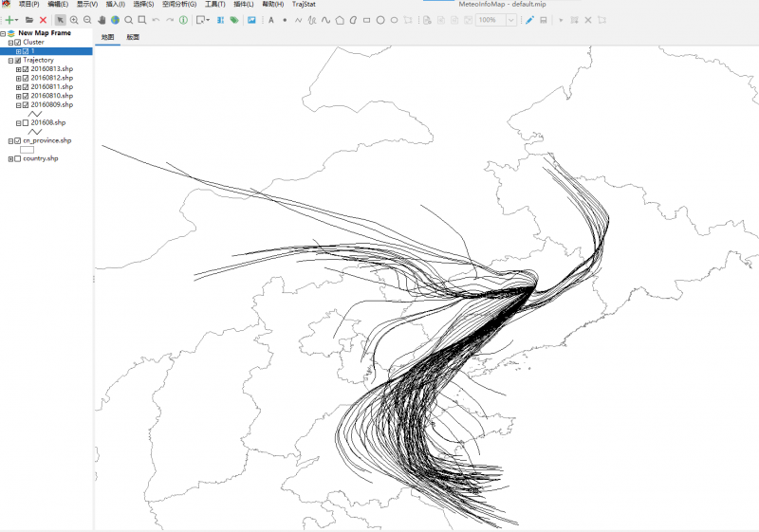759x532 pixels.
Task: Select the Zoom Out tool
Action: [87, 20]
